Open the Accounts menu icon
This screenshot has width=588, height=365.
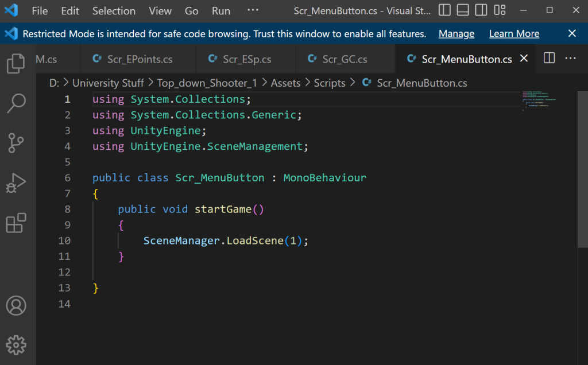(16, 305)
